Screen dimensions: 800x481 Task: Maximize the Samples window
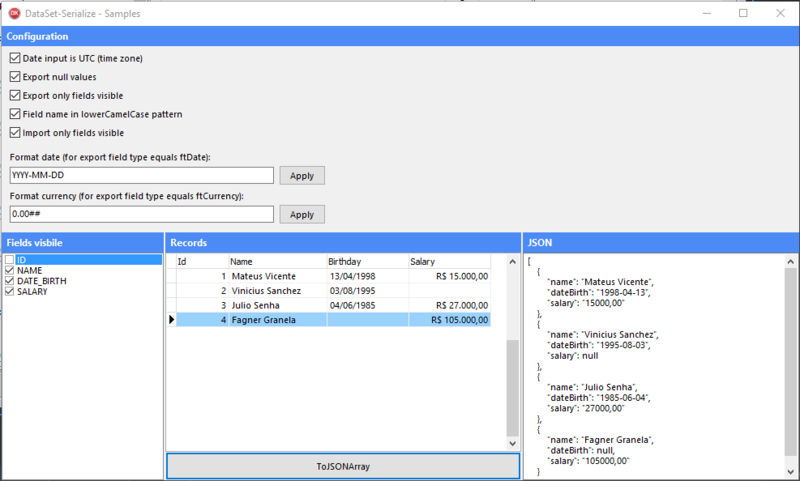pyautogui.click(x=743, y=13)
